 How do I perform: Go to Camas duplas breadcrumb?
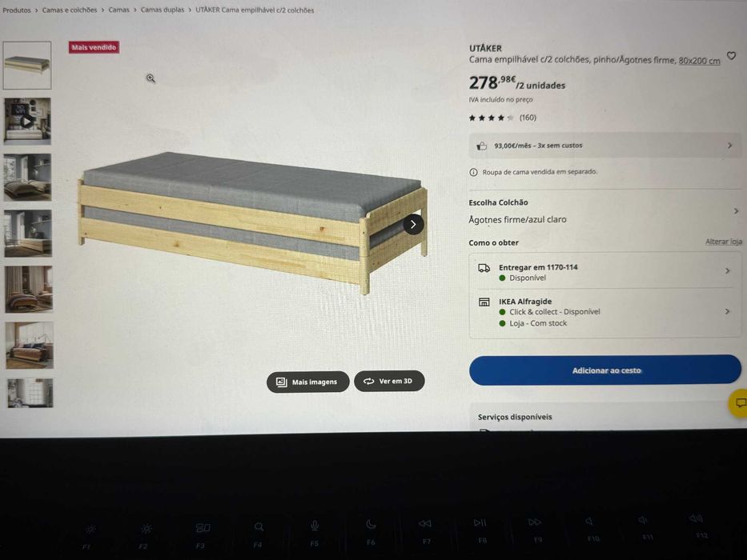(x=163, y=10)
